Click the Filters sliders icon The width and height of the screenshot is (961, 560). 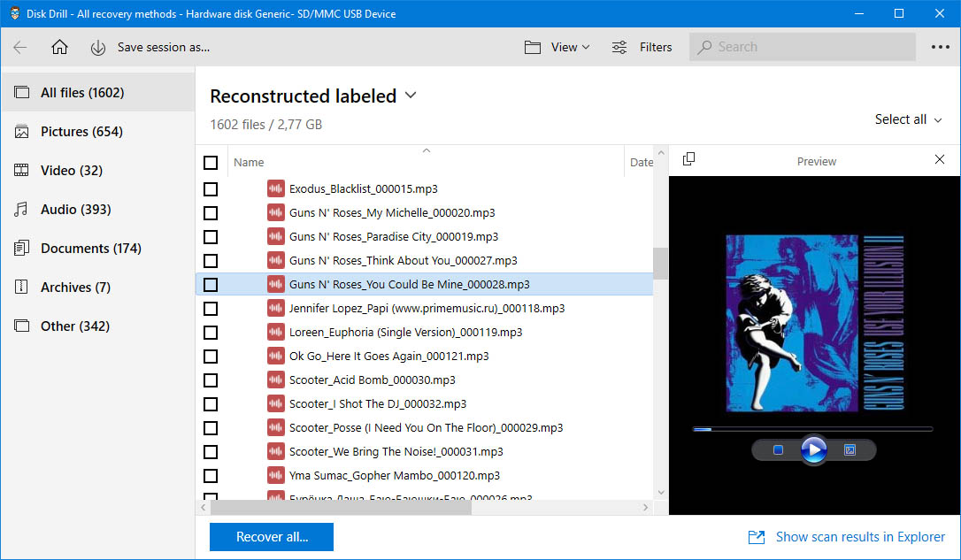click(x=619, y=47)
